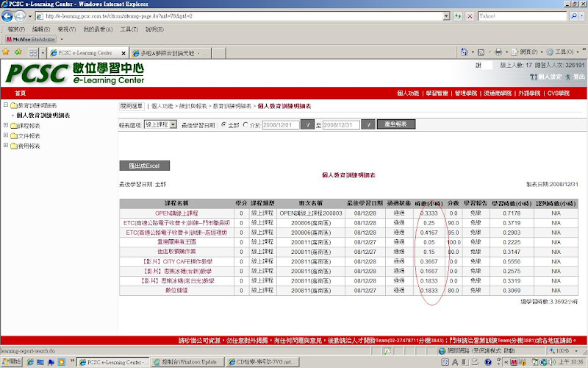Click the red Stop loading icon

470,16
